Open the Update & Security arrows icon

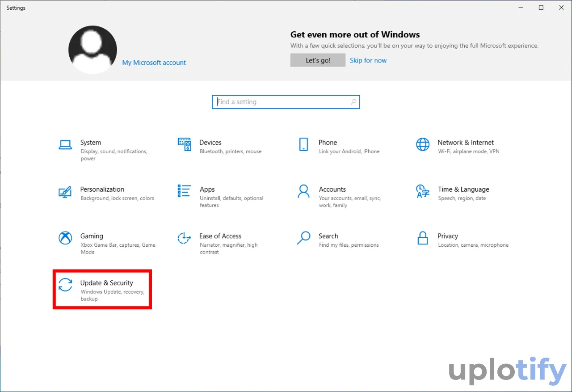coord(65,285)
